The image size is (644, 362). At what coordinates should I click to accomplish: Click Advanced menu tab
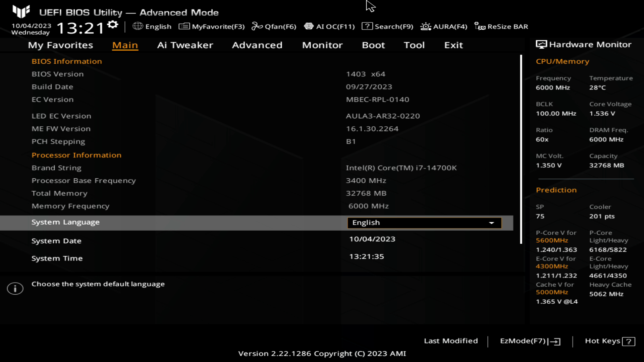pos(257,45)
